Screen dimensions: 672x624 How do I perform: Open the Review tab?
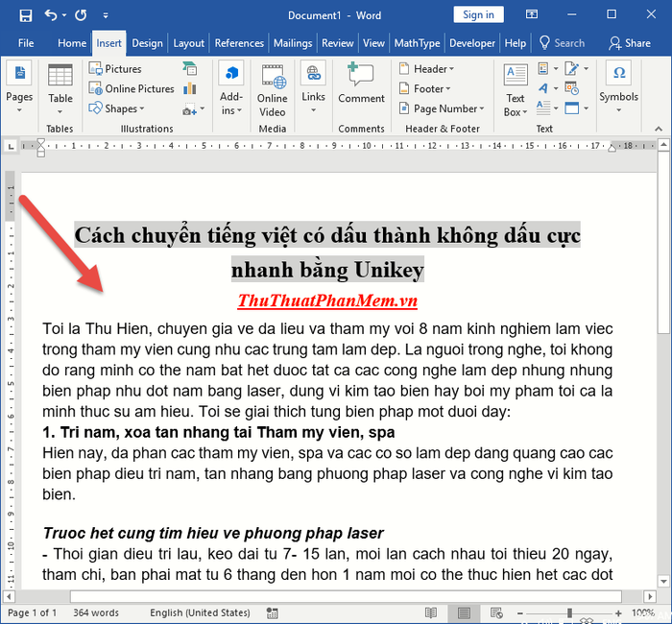tap(337, 43)
